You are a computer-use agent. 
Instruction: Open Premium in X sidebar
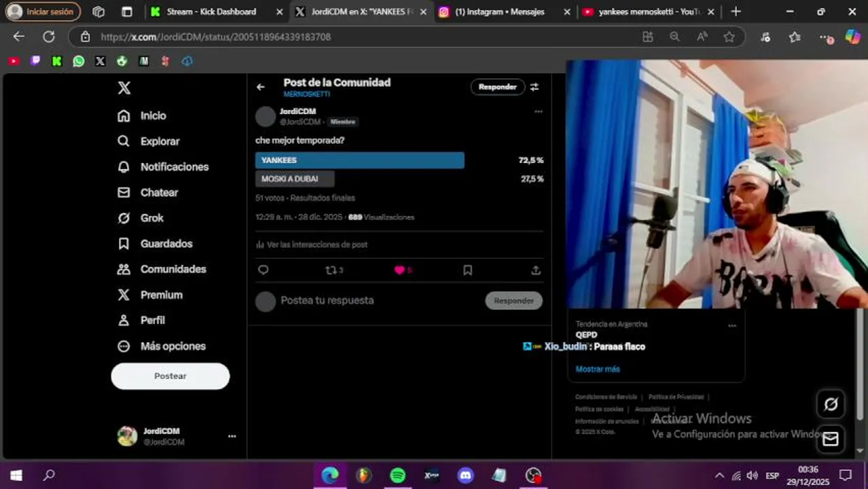tap(149, 295)
